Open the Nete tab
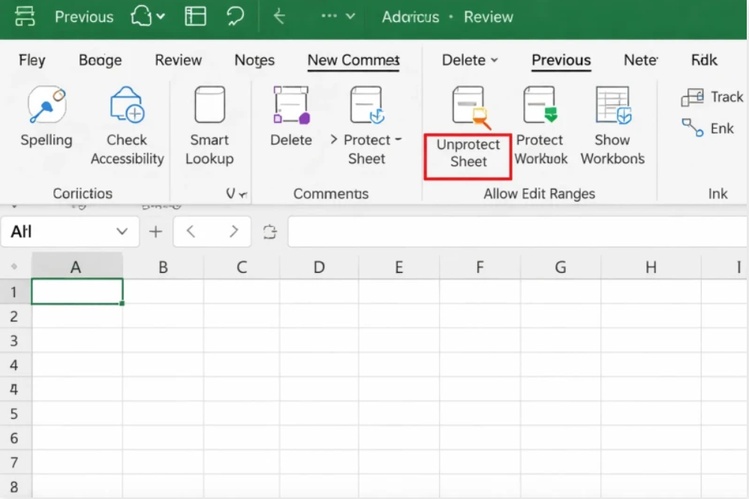Screen dimensions: 749x499 (x=641, y=60)
